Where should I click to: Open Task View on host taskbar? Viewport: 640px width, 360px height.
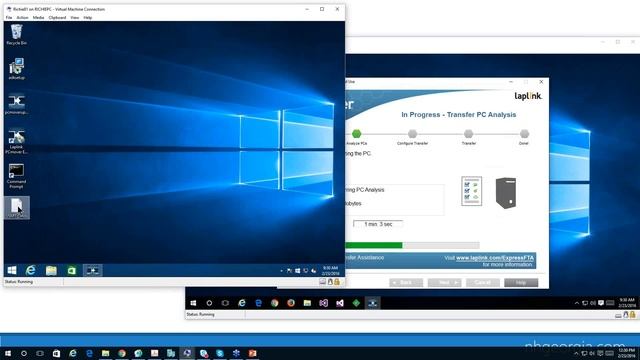click(40, 353)
